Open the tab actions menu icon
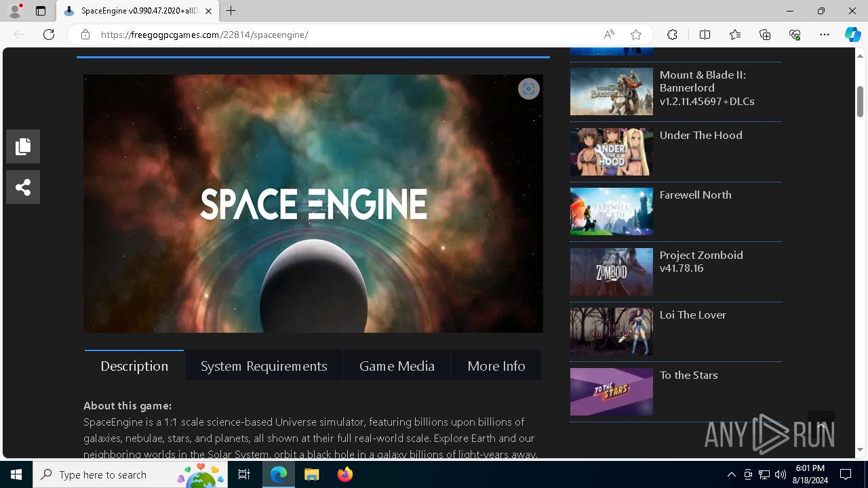Image resolution: width=868 pixels, height=488 pixels. pyautogui.click(x=41, y=11)
